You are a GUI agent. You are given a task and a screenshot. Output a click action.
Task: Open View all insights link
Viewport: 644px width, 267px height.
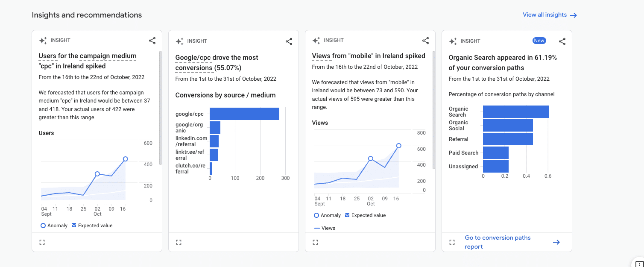[550, 15]
